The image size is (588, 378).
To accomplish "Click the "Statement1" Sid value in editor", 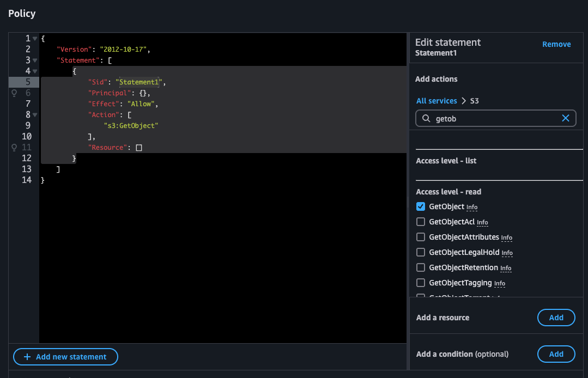I will [139, 82].
